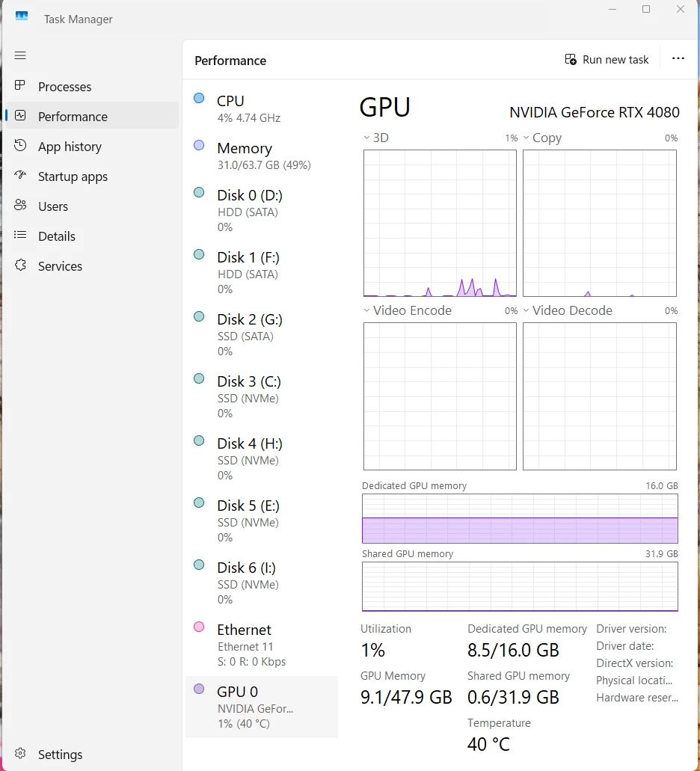Open the Video Encode engine dropdown

tap(366, 310)
